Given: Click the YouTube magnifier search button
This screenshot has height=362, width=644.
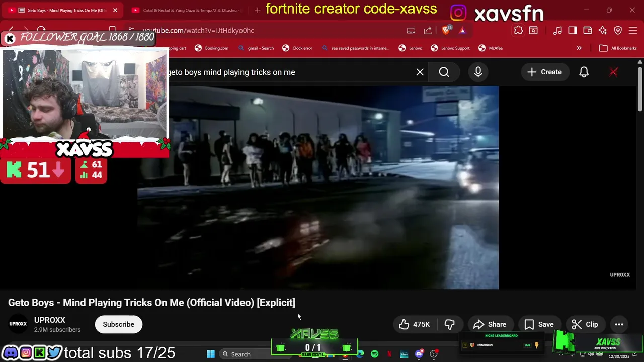Looking at the screenshot, I should (444, 72).
